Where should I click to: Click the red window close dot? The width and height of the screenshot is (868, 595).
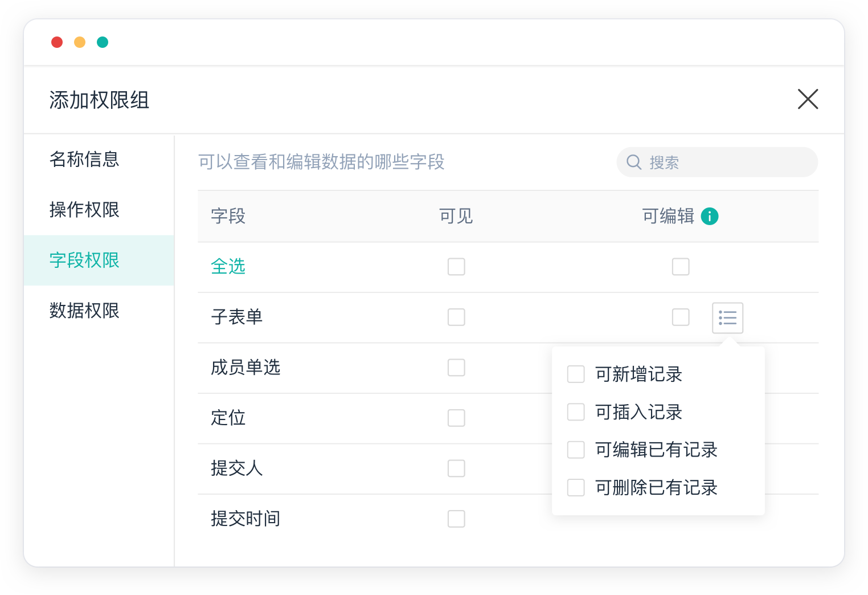(x=57, y=42)
